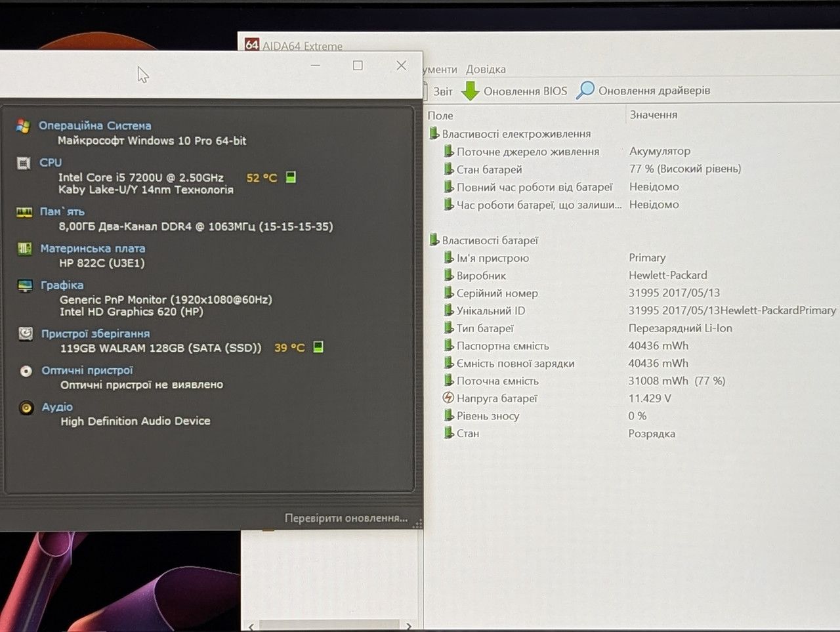Click the green arrow Оновлення BIOS icon
Viewport: 840px width, 632px height.
(x=470, y=91)
